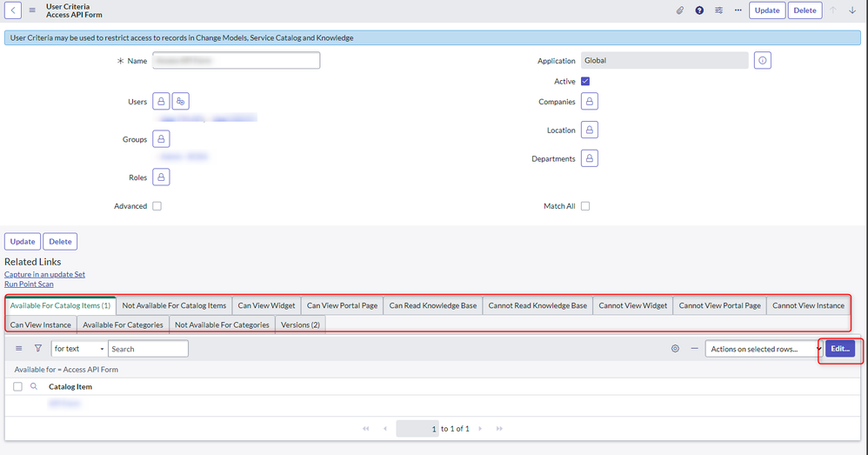Viewport: 868px width, 455px height.
Task: Open list personalization gear icon
Action: [676, 349]
